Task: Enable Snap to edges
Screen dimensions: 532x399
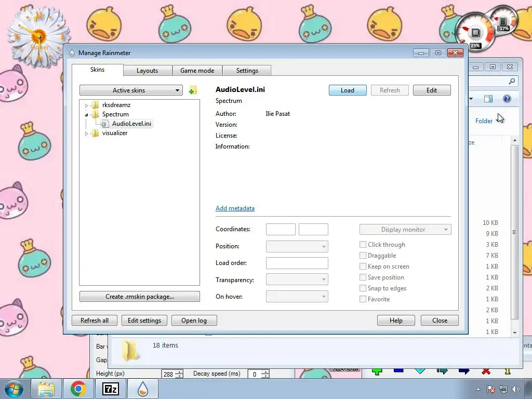Action: (x=363, y=288)
